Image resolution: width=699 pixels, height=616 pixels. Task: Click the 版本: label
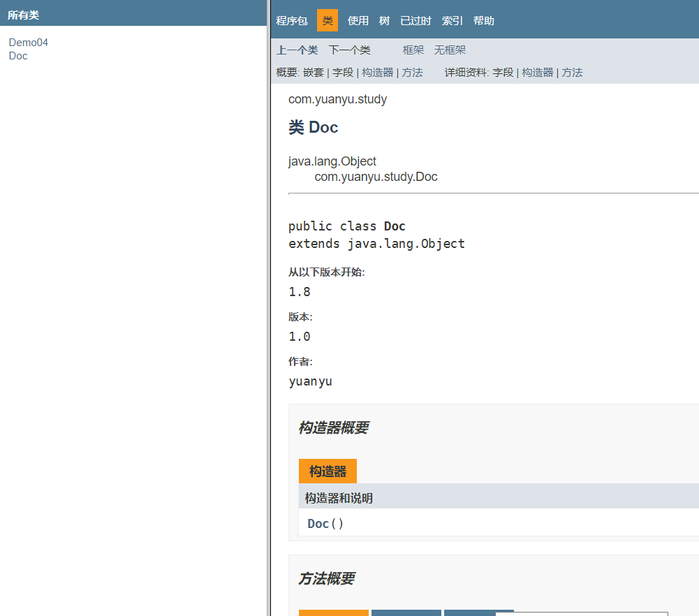300,317
